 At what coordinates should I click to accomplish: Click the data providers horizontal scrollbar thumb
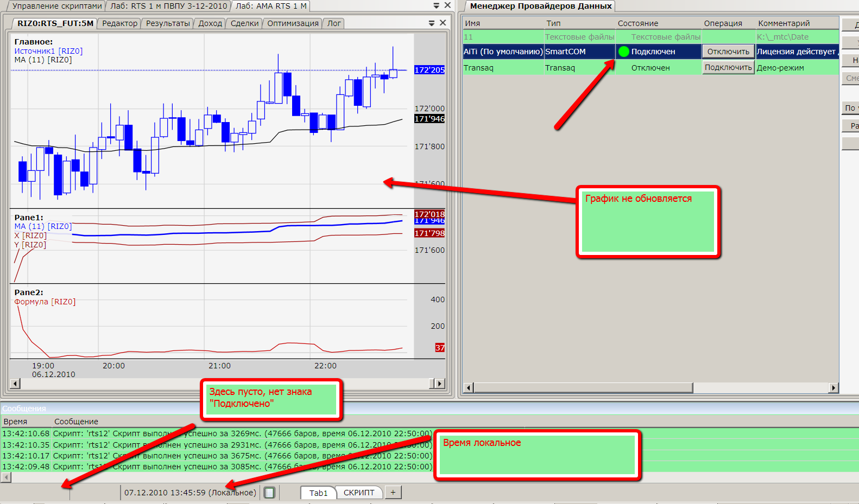[583, 388]
